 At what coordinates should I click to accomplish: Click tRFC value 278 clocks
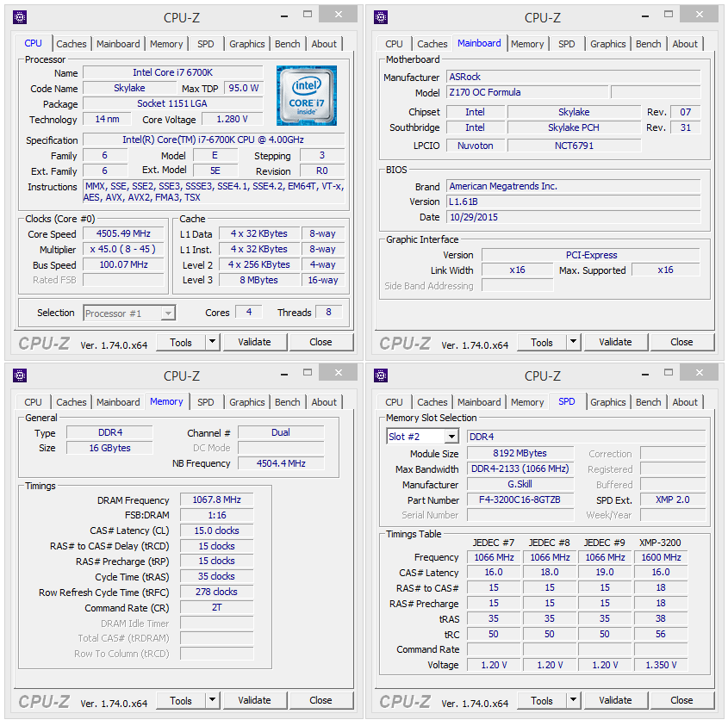[217, 592]
